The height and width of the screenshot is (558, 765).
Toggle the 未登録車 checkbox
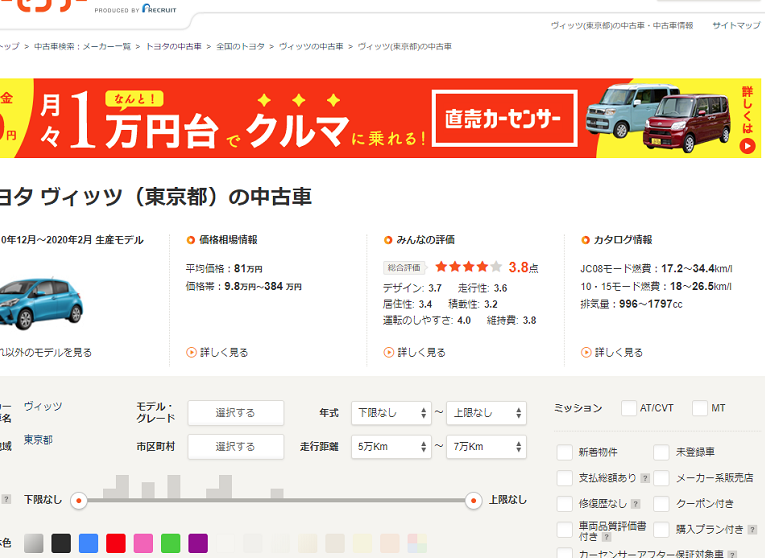coord(661,452)
